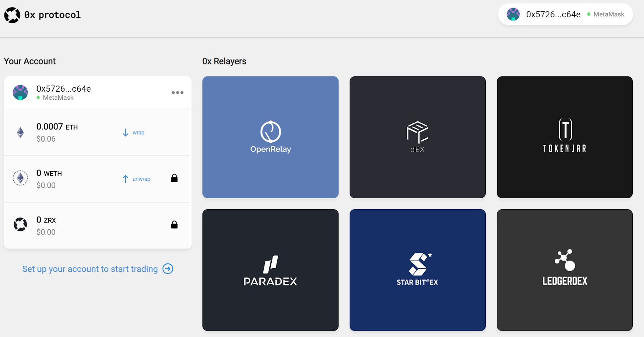Click the MetaMask status label in header
Screen dimensions: 644x337
tap(609, 14)
